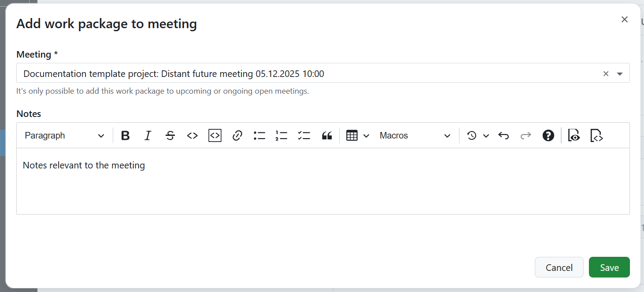
Task: Open the Paragraph style dropdown
Action: click(64, 135)
